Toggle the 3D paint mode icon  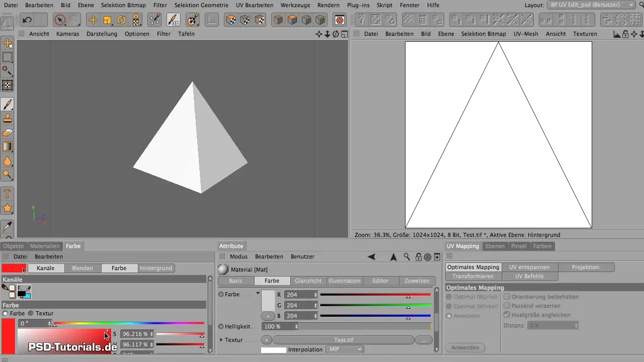[174, 20]
